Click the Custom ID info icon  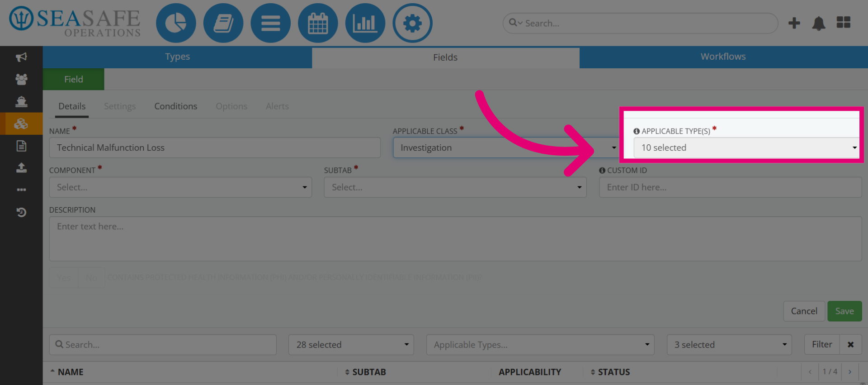pyautogui.click(x=602, y=171)
